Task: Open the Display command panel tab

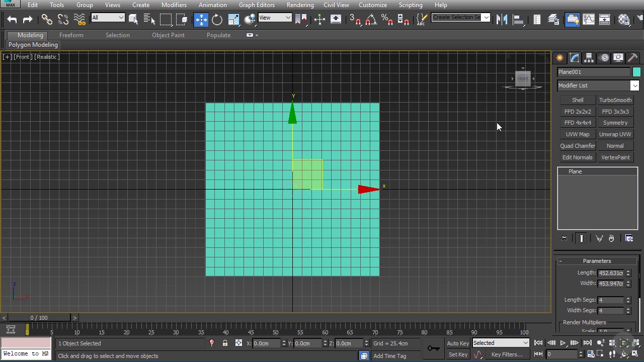Action: (618, 58)
